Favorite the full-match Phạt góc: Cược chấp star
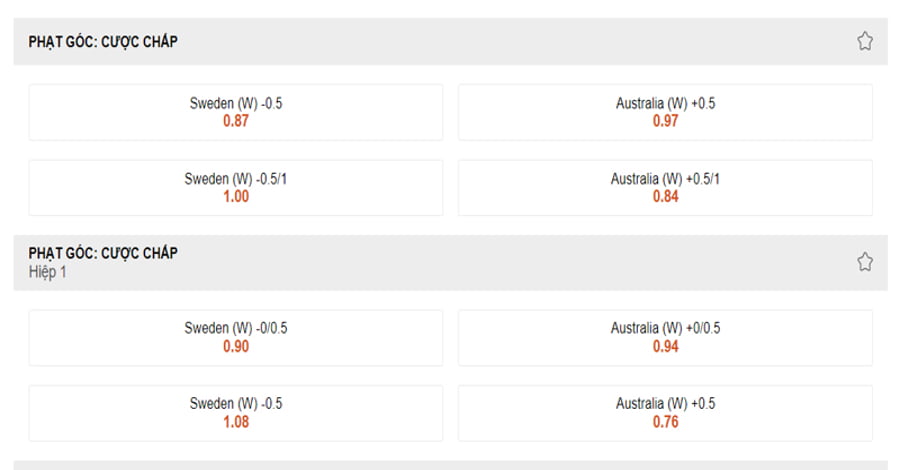Viewport: 900px width, 470px height. pyautogui.click(x=864, y=41)
